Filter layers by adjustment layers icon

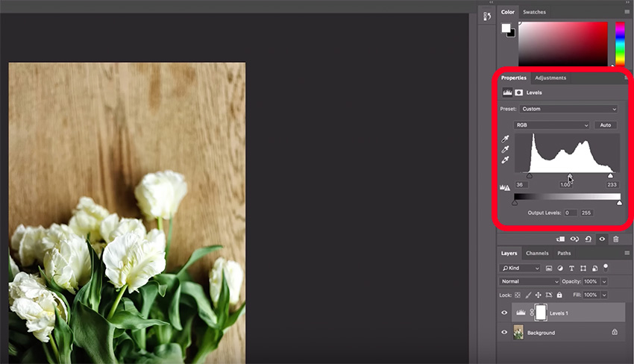coord(559,268)
